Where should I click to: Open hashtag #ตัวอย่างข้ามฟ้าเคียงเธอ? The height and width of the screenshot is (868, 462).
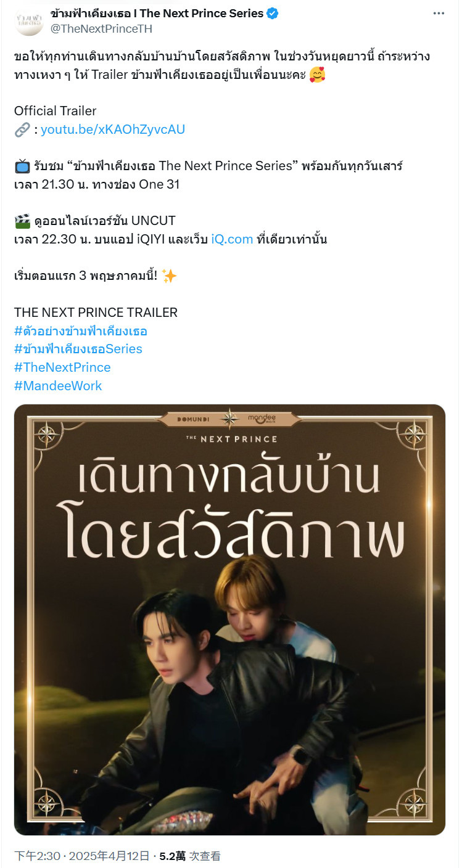[81, 331]
